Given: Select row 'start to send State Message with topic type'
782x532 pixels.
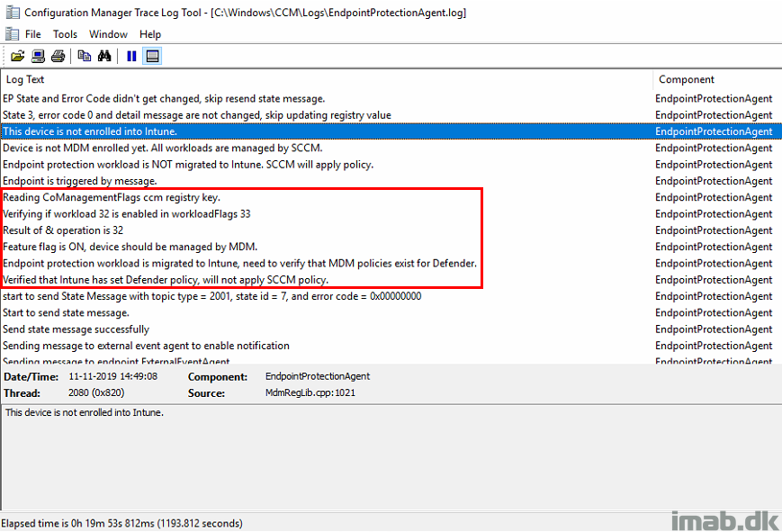Looking at the screenshot, I should tap(391, 296).
